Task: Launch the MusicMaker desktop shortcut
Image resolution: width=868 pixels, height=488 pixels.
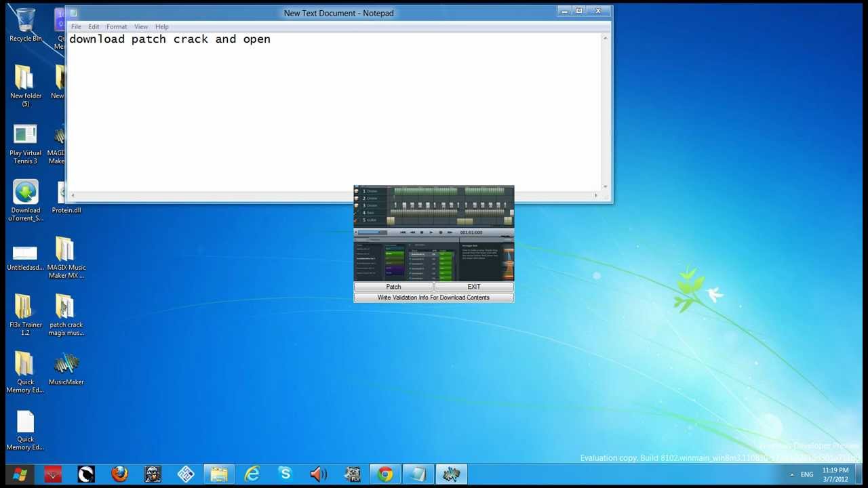Action: [66, 369]
